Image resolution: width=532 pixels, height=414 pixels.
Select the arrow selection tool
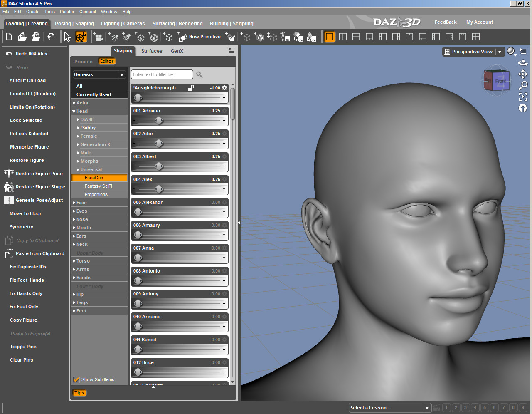(67, 37)
